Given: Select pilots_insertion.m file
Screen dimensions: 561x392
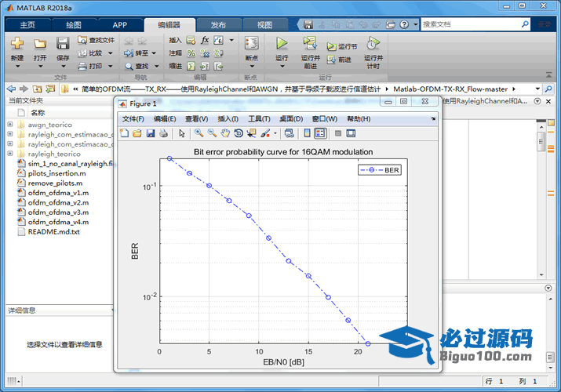Looking at the screenshot, I should click(57, 173).
